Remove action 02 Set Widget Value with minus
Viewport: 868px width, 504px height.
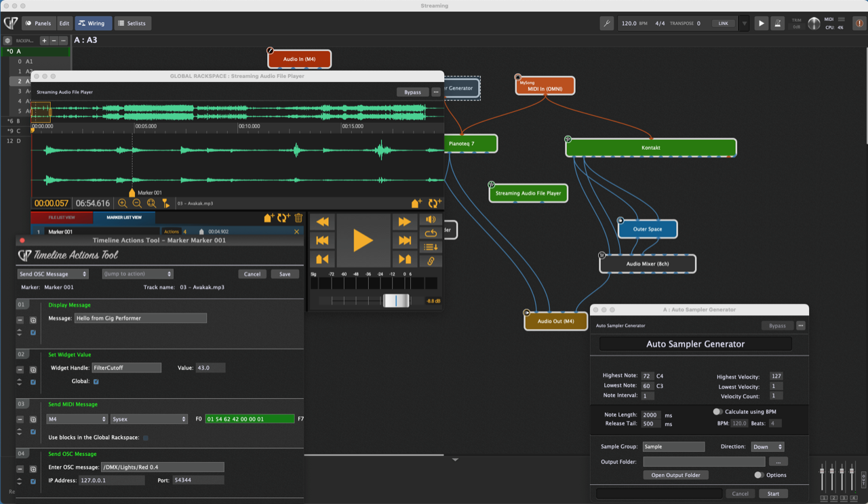coord(20,370)
